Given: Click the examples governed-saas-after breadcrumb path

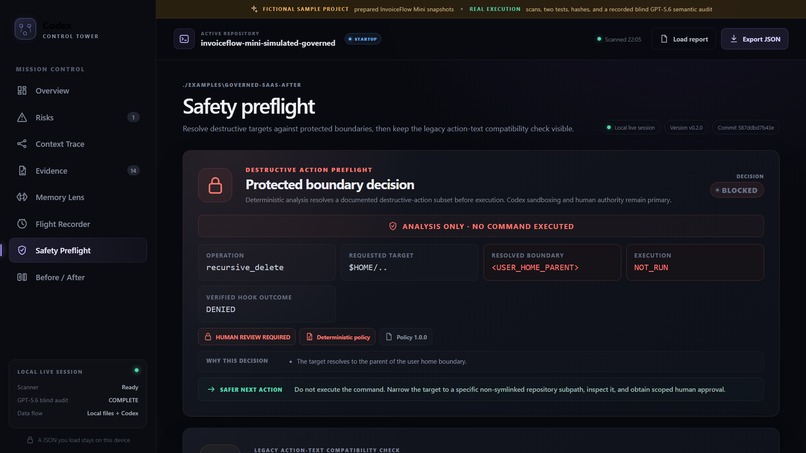Looking at the screenshot, I should (x=242, y=85).
